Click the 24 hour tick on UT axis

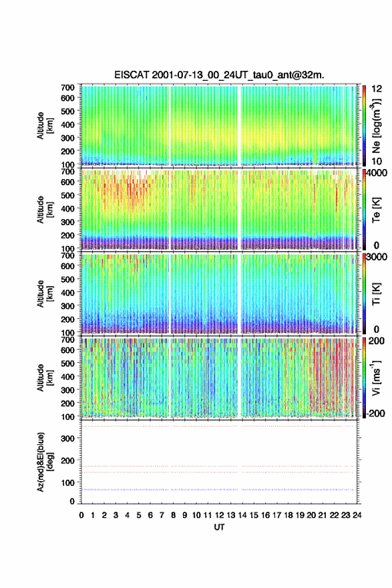357,515
